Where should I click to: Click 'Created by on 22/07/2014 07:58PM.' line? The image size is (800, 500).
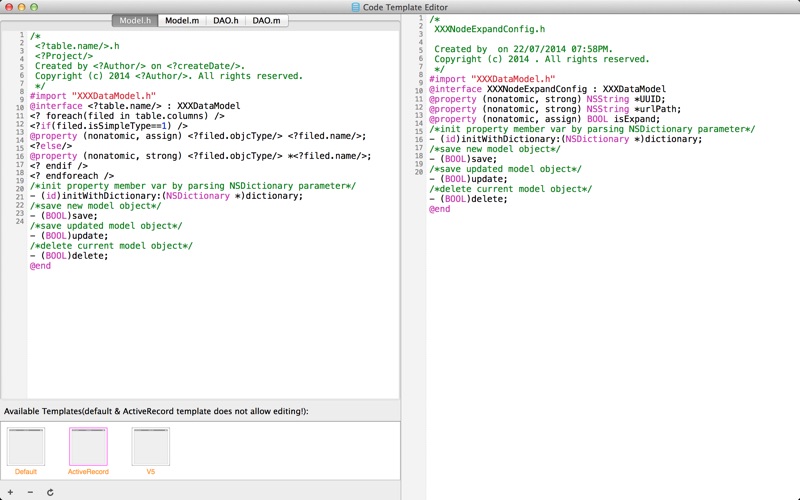(523, 49)
